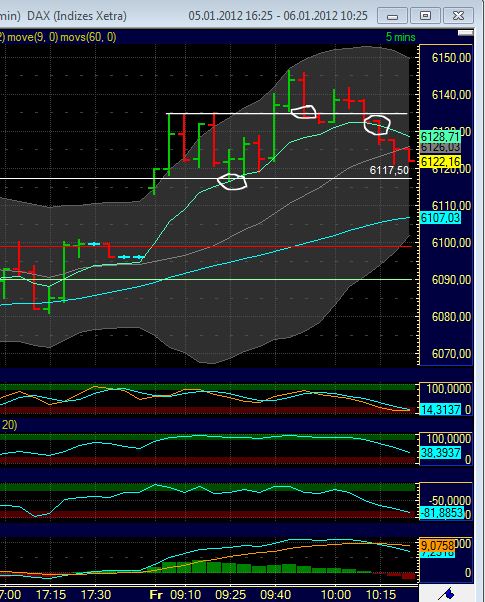The image size is (485, 602).
Task: Click the cyan 38,3937 indicator value
Action: [440, 453]
